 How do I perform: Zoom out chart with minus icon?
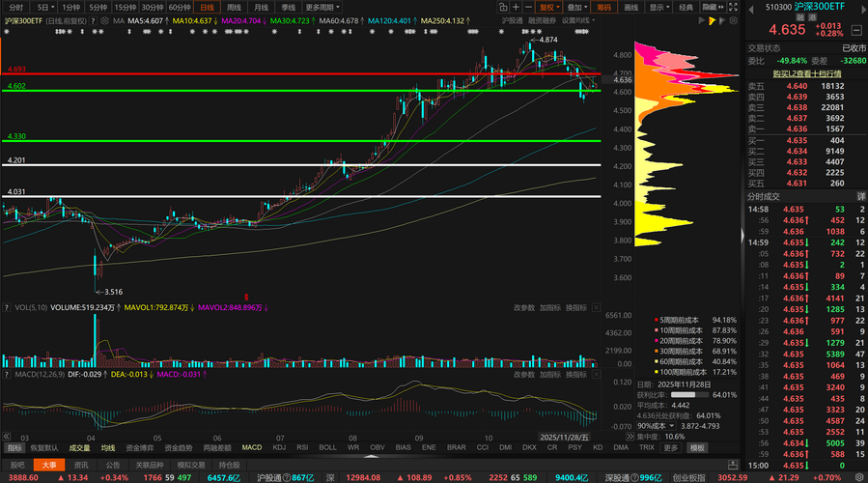(529, 7)
